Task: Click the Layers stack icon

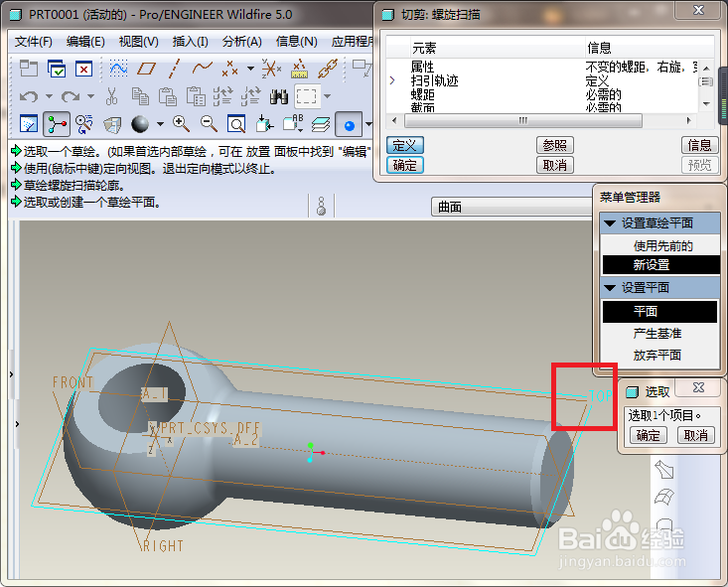Action: (321, 124)
